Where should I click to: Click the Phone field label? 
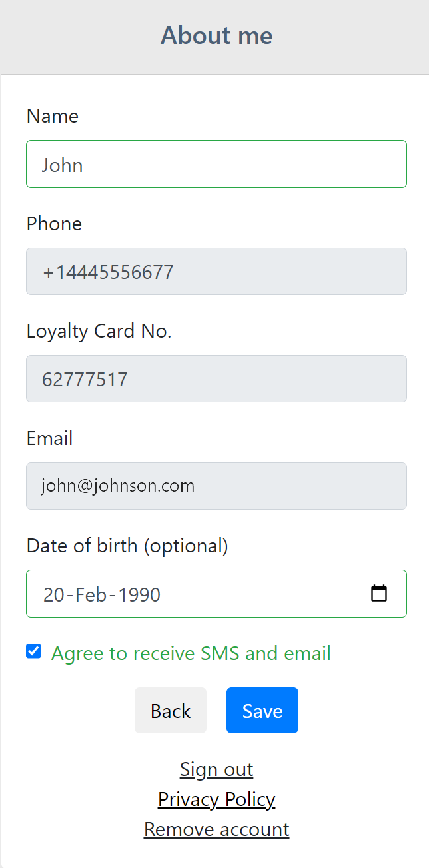point(54,224)
